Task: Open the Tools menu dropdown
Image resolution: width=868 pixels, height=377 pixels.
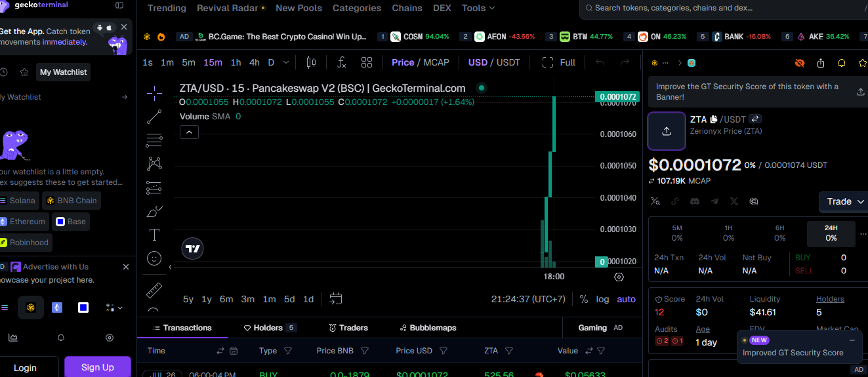Action: point(478,8)
